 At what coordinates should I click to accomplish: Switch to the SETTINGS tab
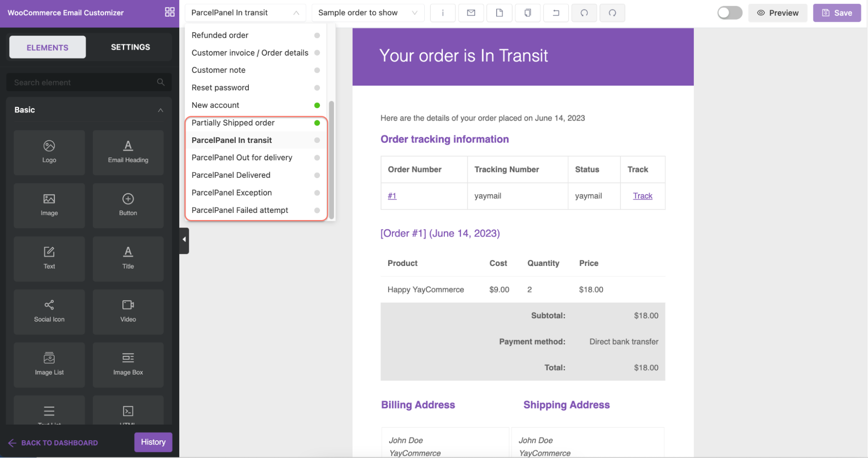click(130, 47)
